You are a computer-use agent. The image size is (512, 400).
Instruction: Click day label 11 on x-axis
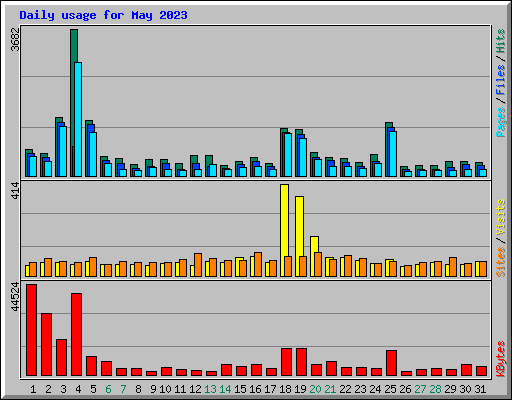[180, 389]
